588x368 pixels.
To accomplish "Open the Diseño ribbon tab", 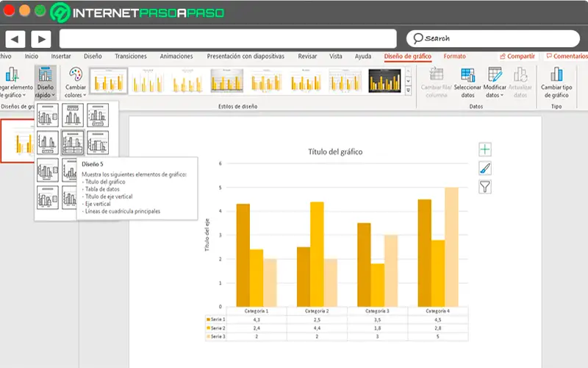I will pos(93,56).
